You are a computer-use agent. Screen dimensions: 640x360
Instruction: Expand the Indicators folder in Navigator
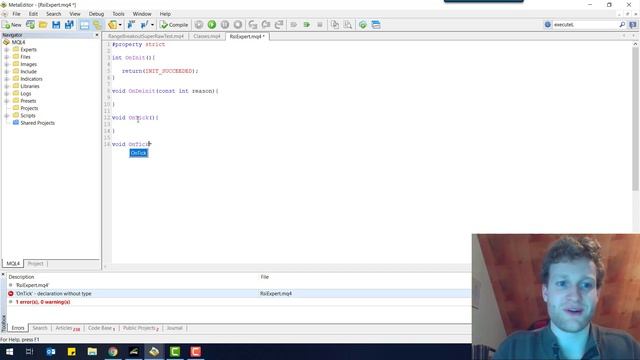[x=7, y=79]
